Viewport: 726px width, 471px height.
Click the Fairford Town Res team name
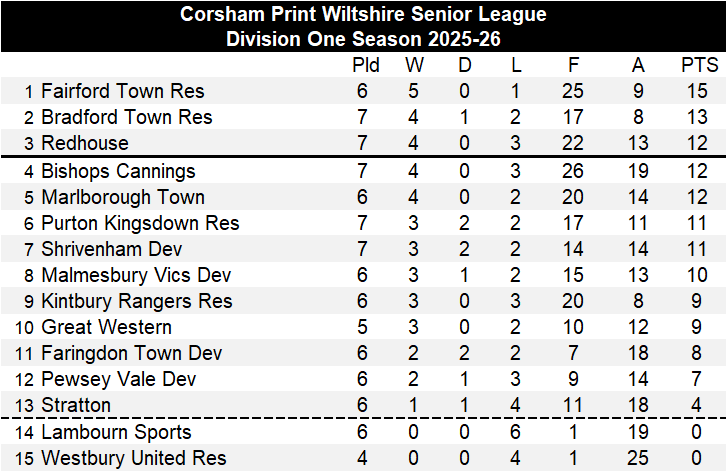pos(122,92)
